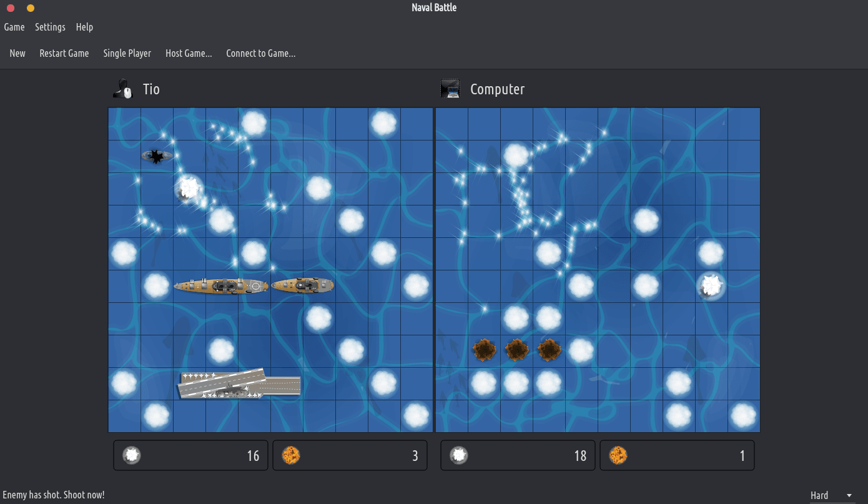868x504 pixels.
Task: Open the Help menu
Action: tap(84, 27)
